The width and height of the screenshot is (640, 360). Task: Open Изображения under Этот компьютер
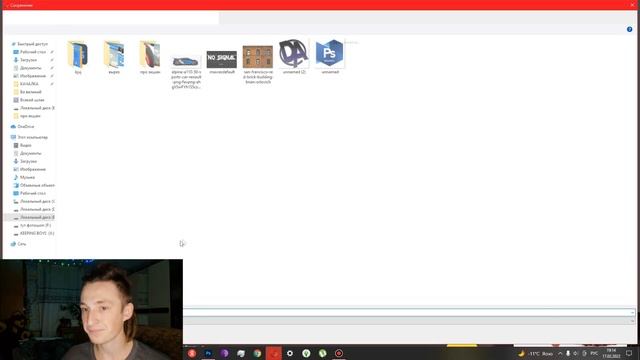[29, 169]
